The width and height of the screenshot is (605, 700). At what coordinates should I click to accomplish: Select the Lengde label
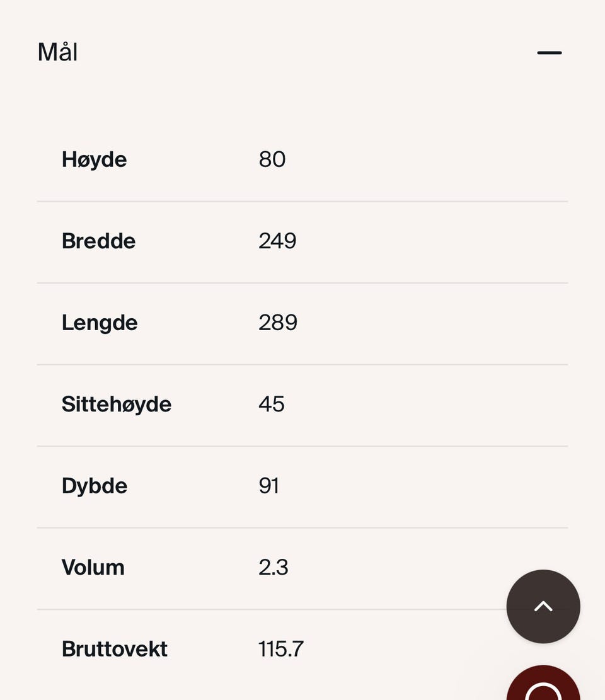click(100, 323)
